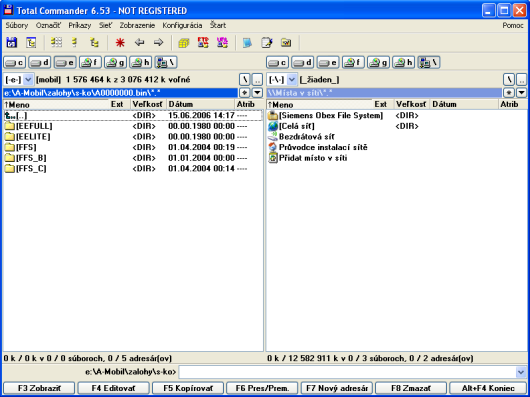Image resolution: width=530 pixels, height=397 pixels.
Task: Open the Označiť menu
Action: pyautogui.click(x=48, y=25)
